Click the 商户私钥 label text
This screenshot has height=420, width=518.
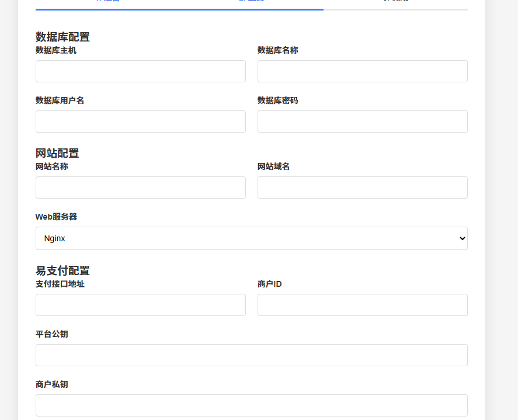tap(51, 384)
